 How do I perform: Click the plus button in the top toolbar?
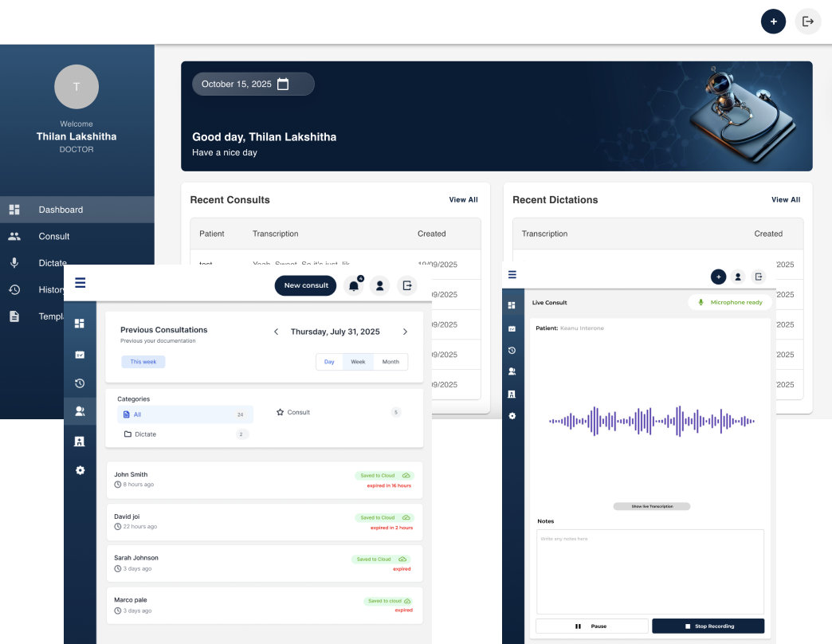tap(773, 22)
